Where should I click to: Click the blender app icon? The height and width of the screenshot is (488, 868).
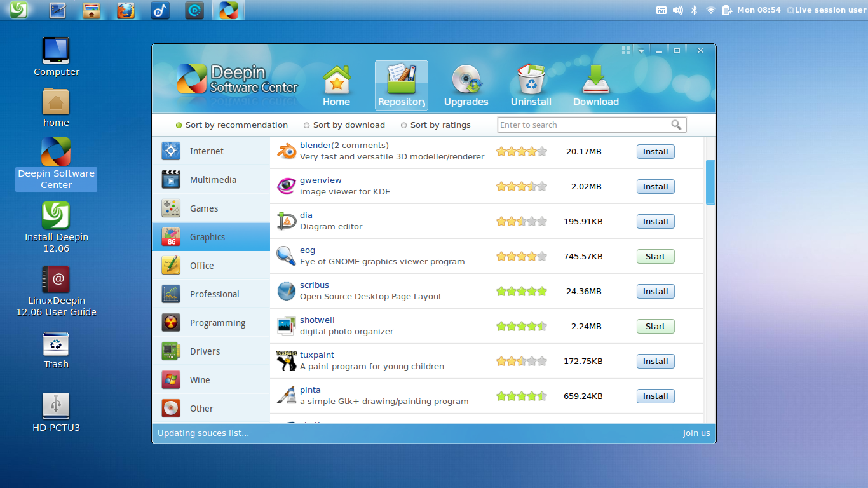[x=287, y=151]
